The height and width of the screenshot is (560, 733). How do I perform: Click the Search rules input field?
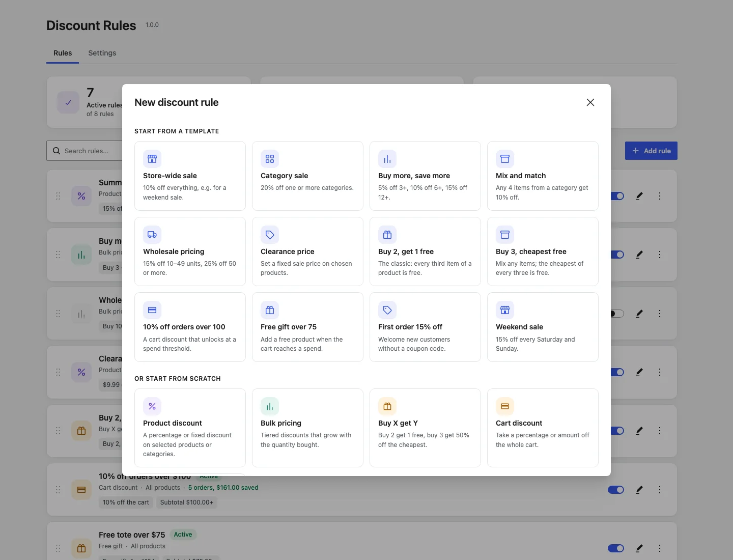(x=84, y=151)
